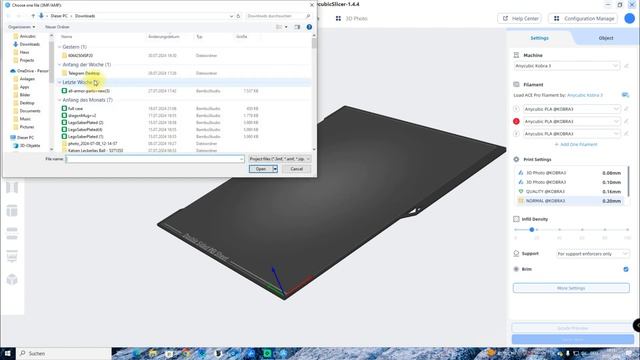Select the all-armor-parts file
Viewport: 640px width, 360px height.
click(89, 91)
